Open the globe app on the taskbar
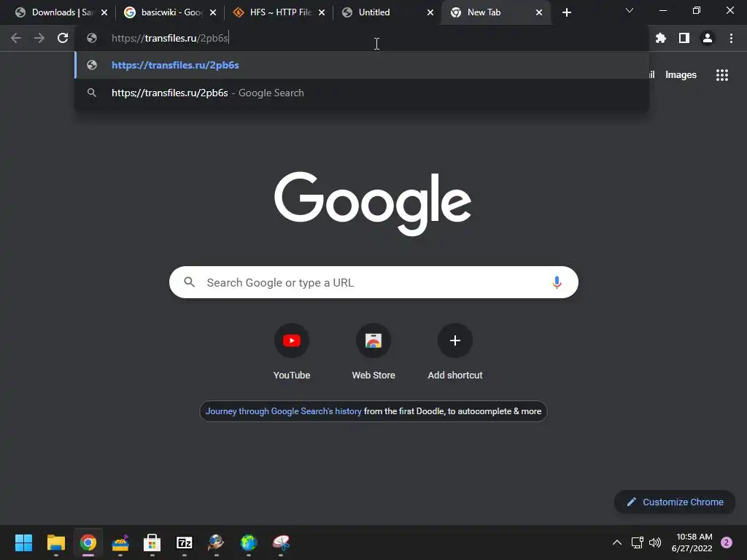 point(249,542)
